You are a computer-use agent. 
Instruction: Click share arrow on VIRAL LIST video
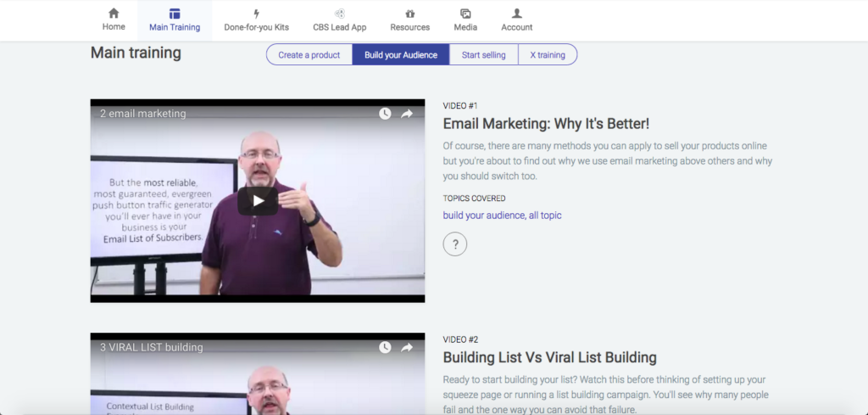407,347
